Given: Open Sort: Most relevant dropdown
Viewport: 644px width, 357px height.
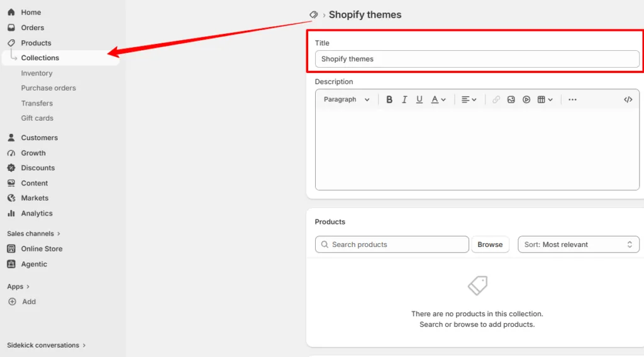Looking at the screenshot, I should (579, 244).
